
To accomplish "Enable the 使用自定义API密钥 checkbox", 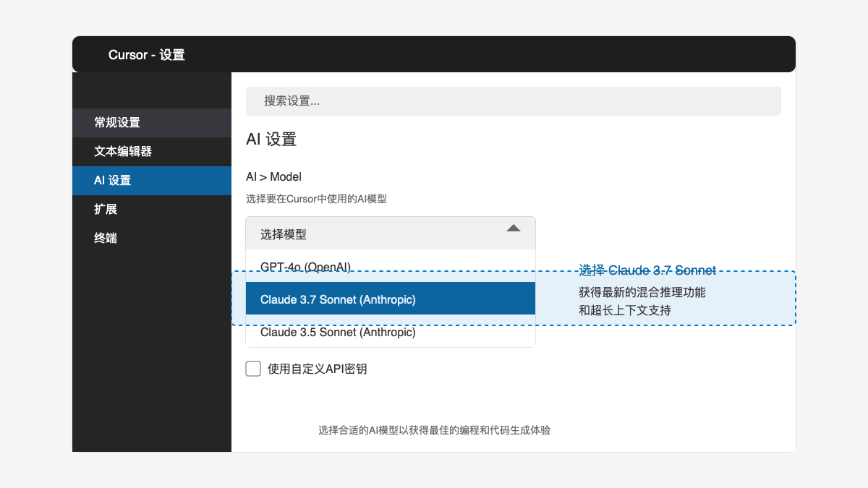I will 253,369.
